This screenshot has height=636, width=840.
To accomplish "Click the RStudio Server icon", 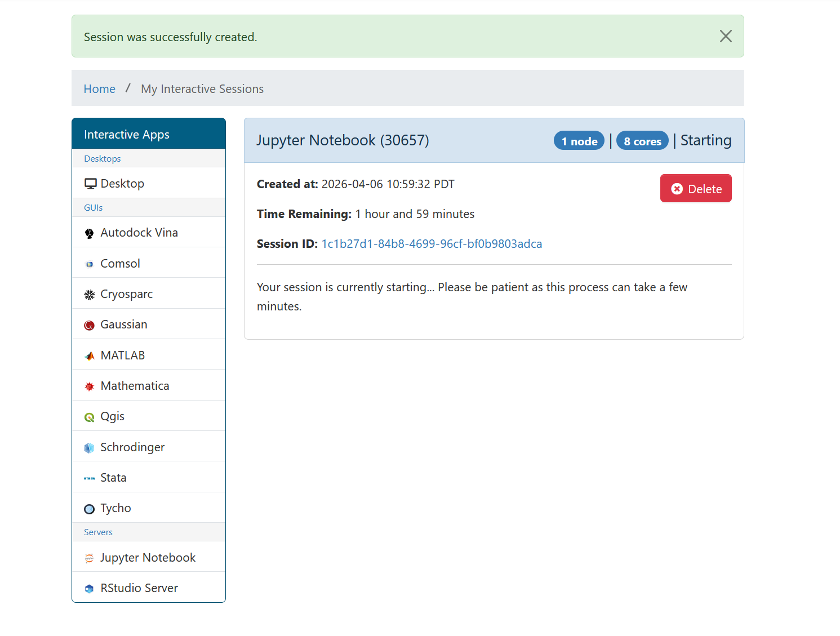I will [89, 589].
